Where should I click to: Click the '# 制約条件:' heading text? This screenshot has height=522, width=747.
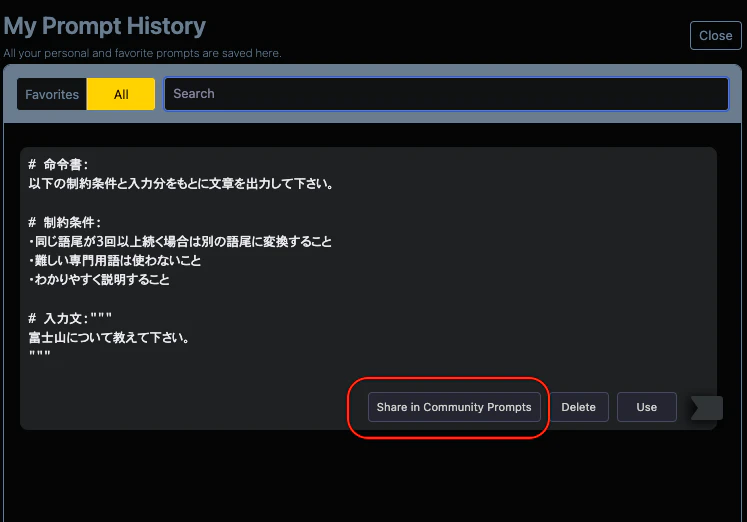click(64, 222)
